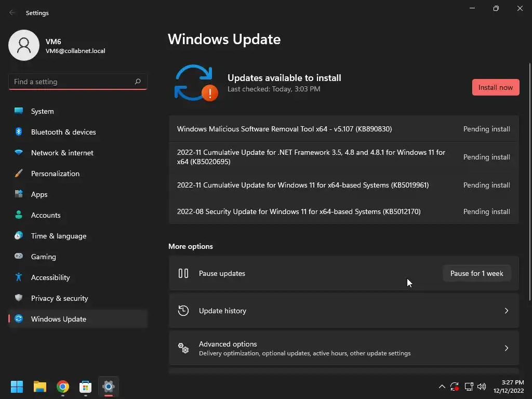Click the Bluetooth icon in sidebar
The width and height of the screenshot is (532, 399).
pyautogui.click(x=19, y=131)
